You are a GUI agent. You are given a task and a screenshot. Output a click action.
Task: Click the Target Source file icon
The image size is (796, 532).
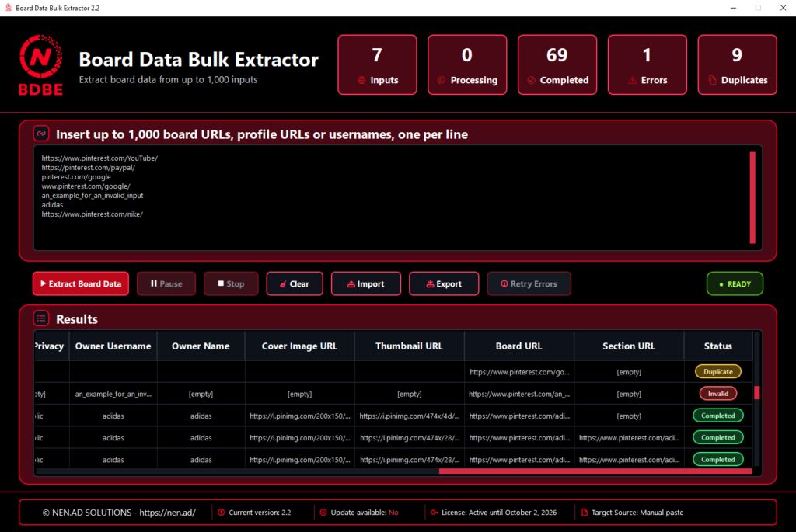585,513
